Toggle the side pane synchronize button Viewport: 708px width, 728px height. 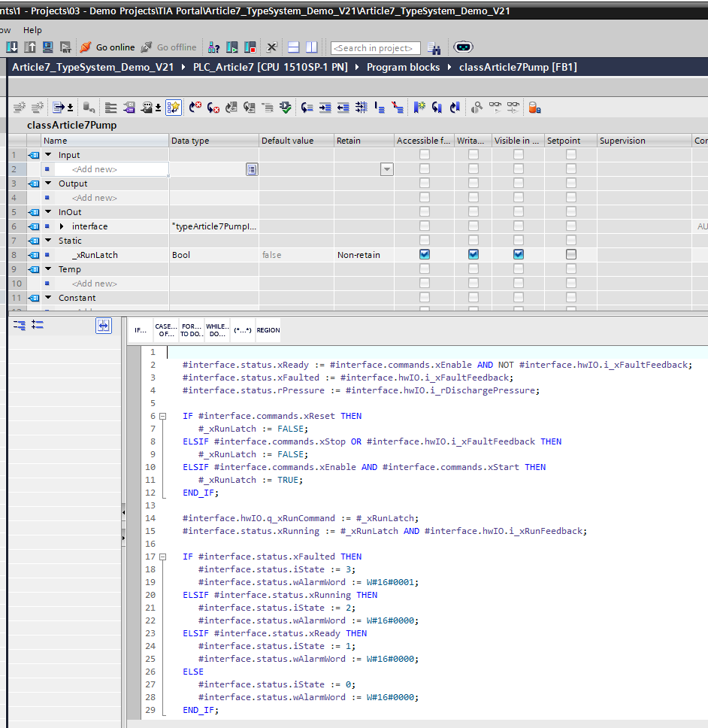(104, 326)
